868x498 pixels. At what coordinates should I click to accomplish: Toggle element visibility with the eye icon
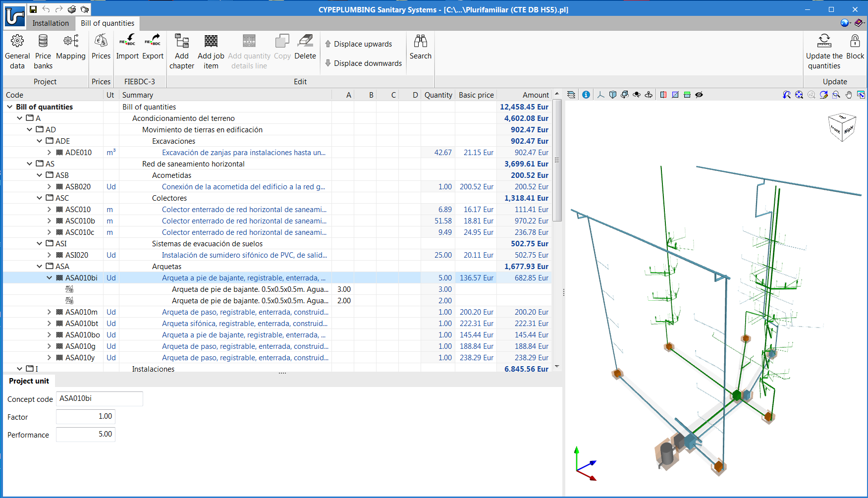(699, 95)
